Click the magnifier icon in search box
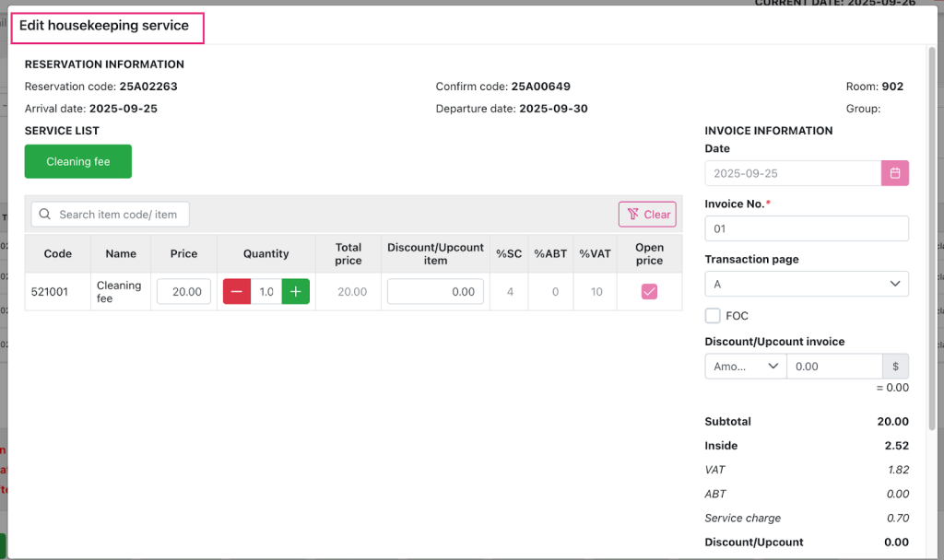 [45, 215]
